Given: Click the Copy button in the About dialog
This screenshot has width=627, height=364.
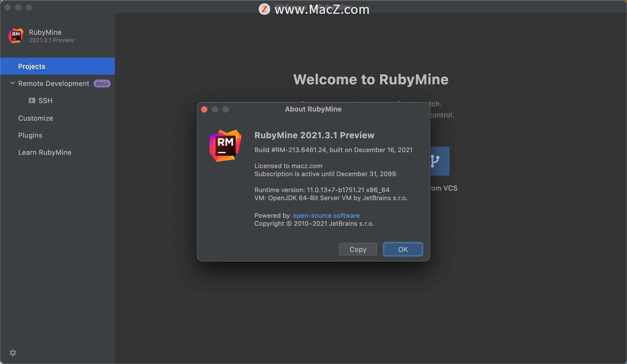Looking at the screenshot, I should pos(358,249).
